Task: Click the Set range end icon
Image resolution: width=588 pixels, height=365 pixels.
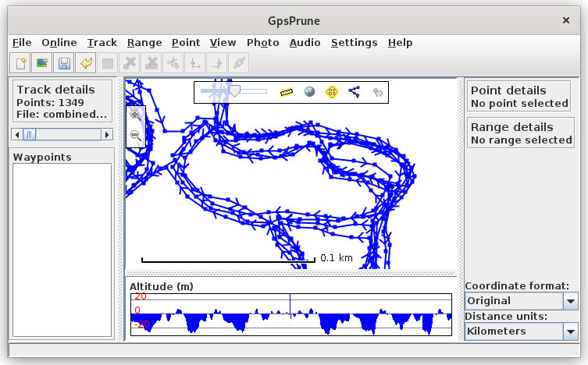Action: pyautogui.click(x=217, y=63)
